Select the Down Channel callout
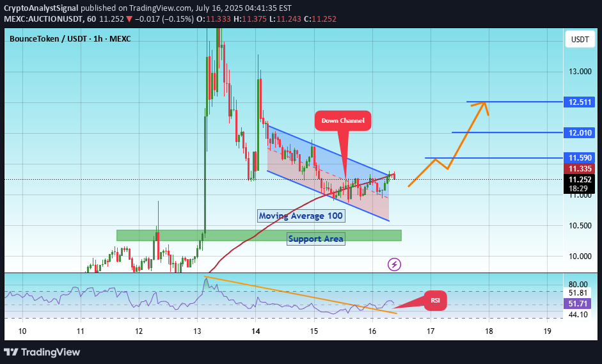Screen dimensions: 602x364 (x=343, y=120)
